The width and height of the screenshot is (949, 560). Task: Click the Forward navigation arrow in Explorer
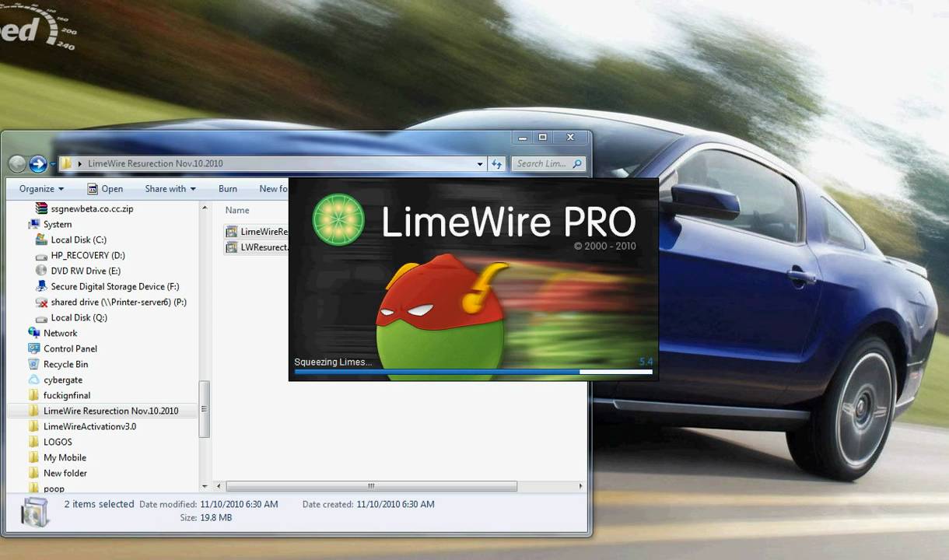tap(37, 164)
